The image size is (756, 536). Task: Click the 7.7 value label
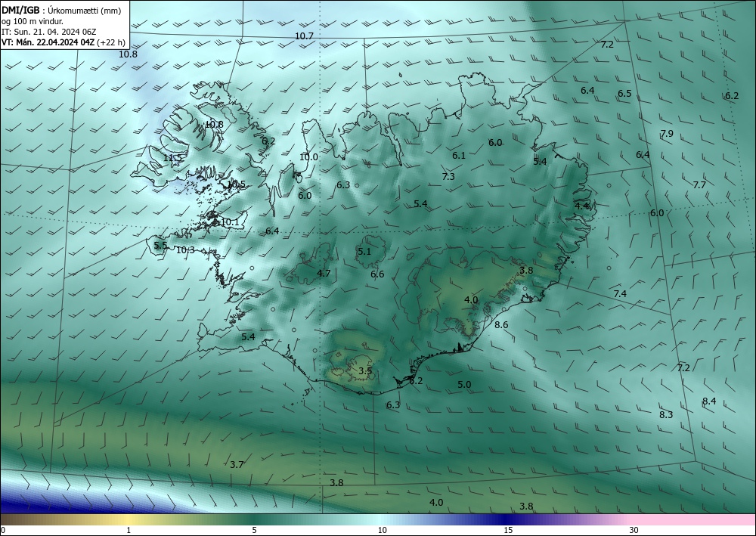[x=699, y=185]
